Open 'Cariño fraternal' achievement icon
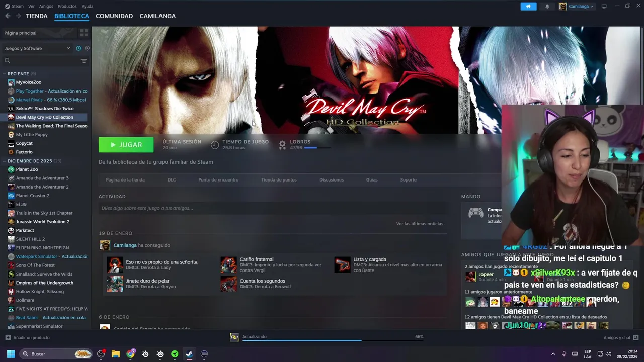This screenshot has height=362, width=644. [228, 265]
